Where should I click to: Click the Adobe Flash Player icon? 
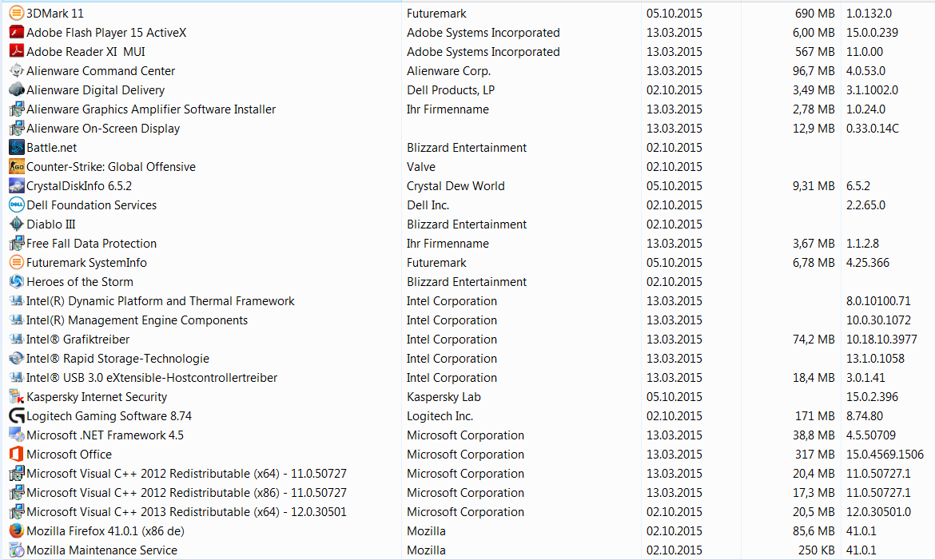tap(16, 33)
